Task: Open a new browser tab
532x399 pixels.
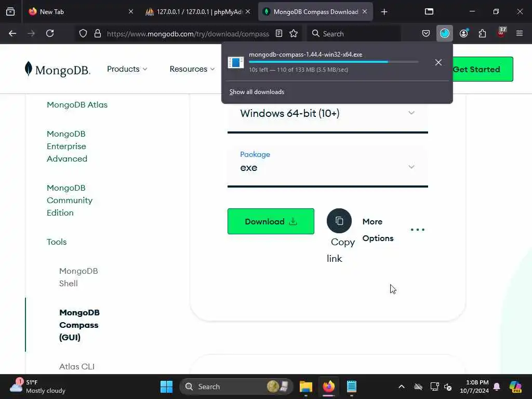Action: click(384, 11)
